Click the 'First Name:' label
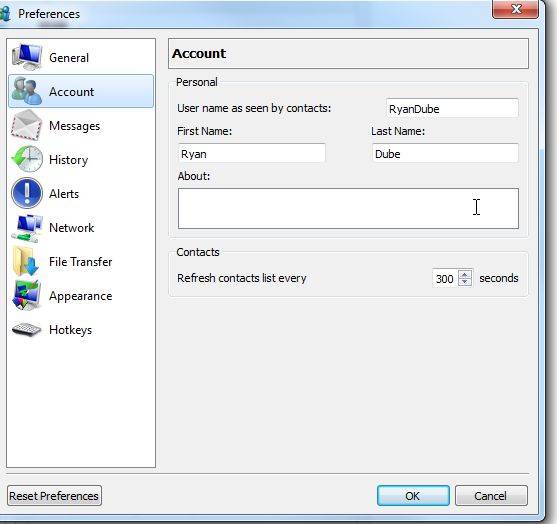The width and height of the screenshot is (557, 524). coord(205,131)
